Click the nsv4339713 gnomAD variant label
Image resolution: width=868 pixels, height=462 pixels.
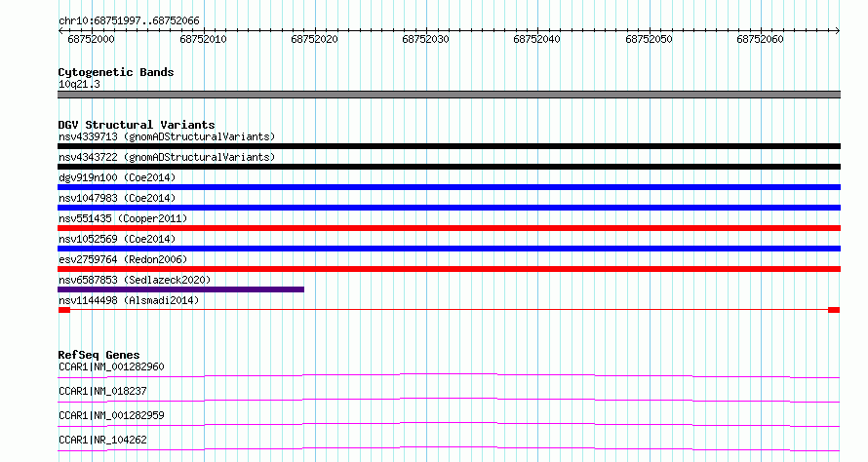pos(167,136)
